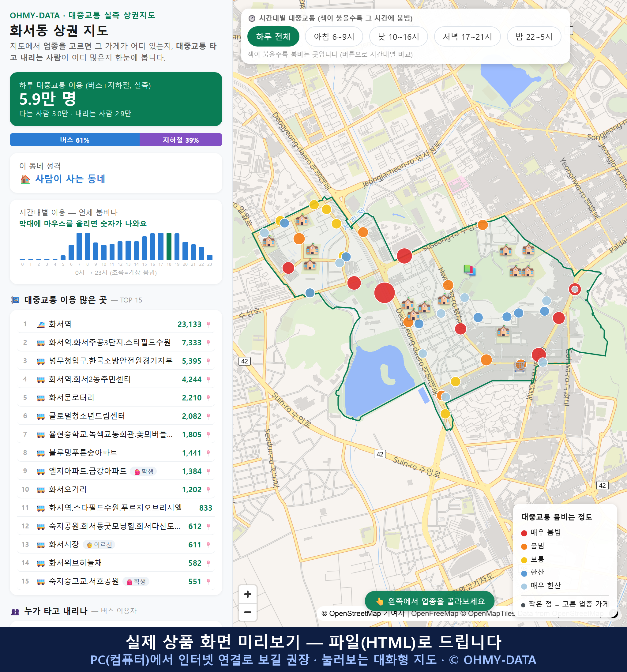The height and width of the screenshot is (672, 627).
Task: Click the 매우 붐빔 red legend dot
Action: (524, 533)
